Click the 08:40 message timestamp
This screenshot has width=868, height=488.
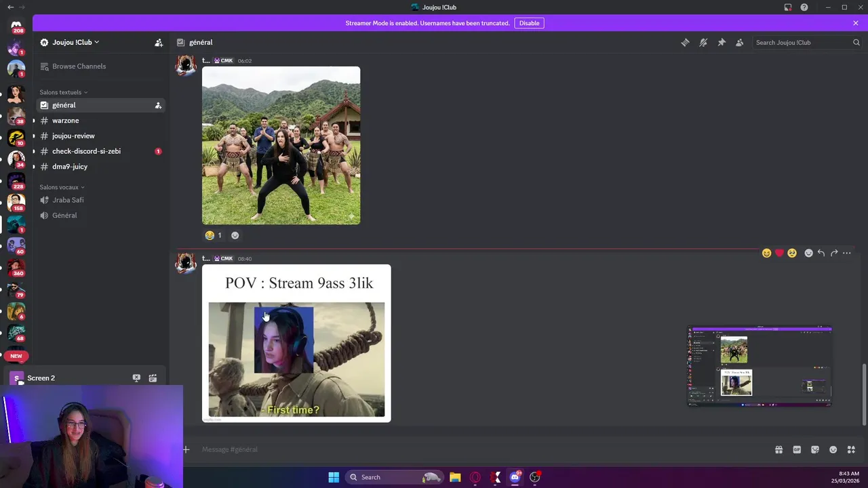245,259
